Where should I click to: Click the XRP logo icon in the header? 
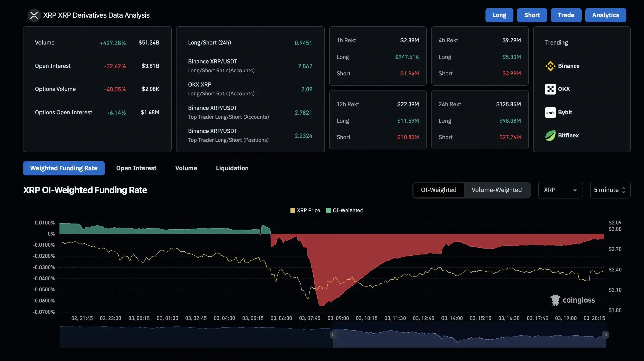click(34, 15)
